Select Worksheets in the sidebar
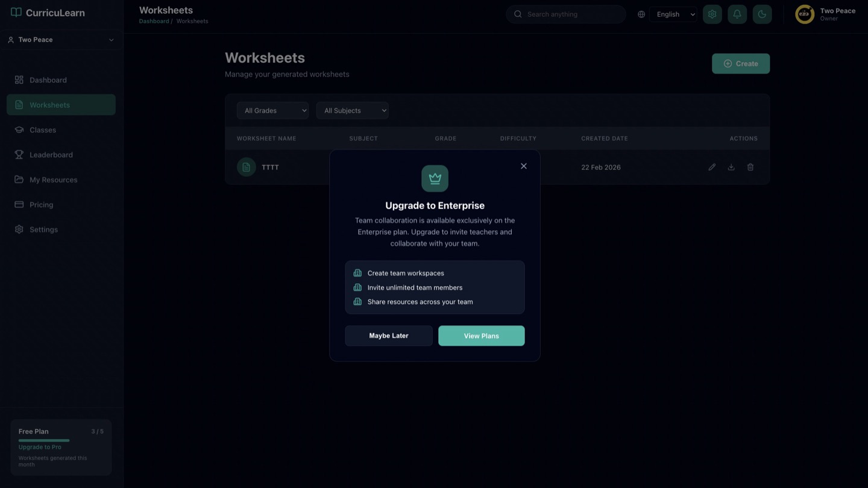Viewport: 868px width, 488px height. coord(61,105)
